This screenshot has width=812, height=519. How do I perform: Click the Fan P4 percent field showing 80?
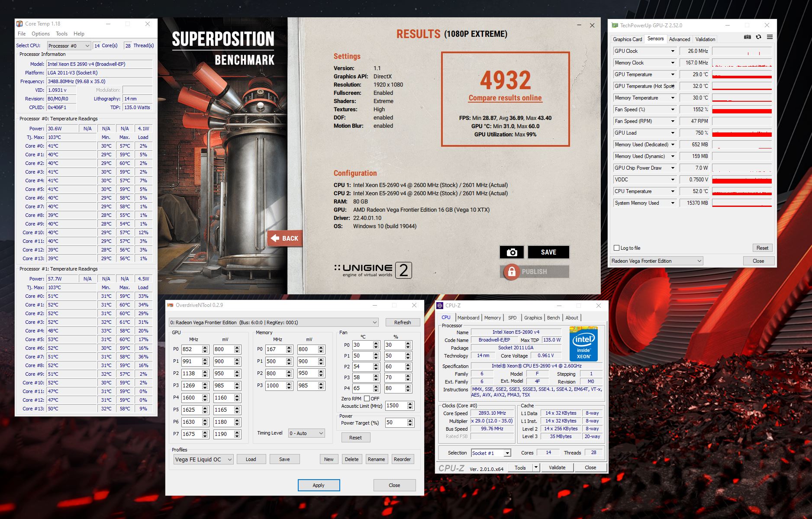[394, 388]
